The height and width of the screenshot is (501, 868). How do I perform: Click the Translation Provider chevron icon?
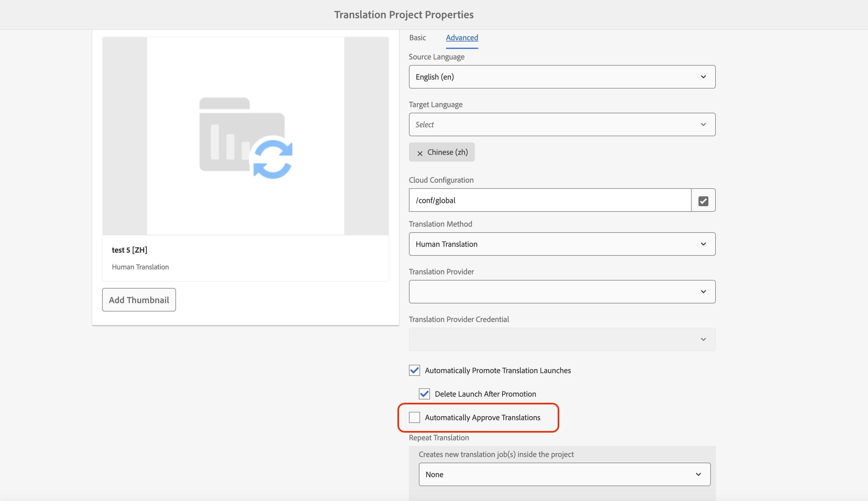pyautogui.click(x=703, y=292)
